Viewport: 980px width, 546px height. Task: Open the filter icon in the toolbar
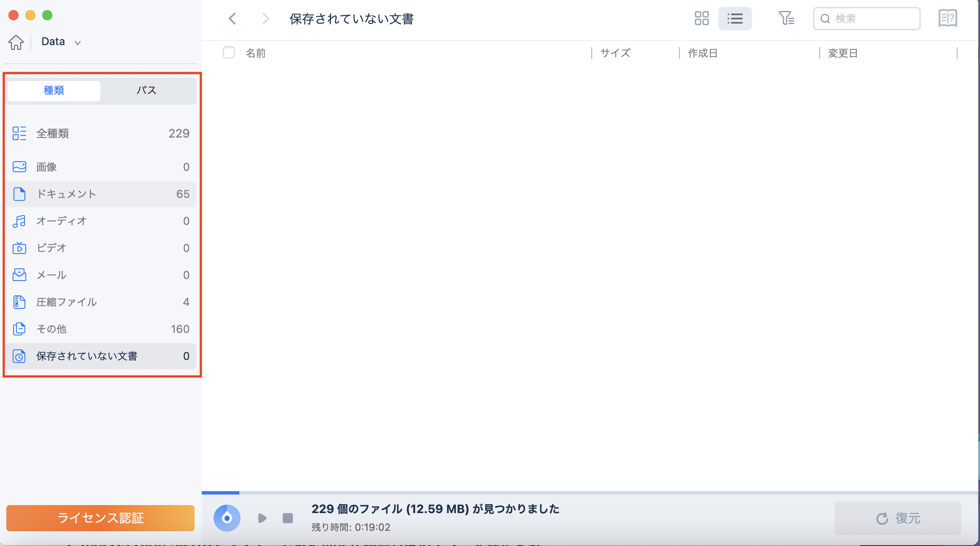point(786,18)
